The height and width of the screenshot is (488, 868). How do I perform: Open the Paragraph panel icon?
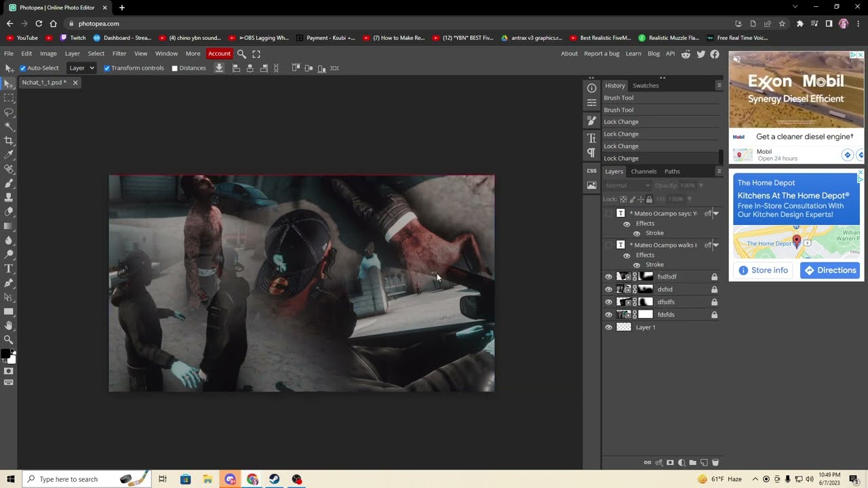(591, 152)
